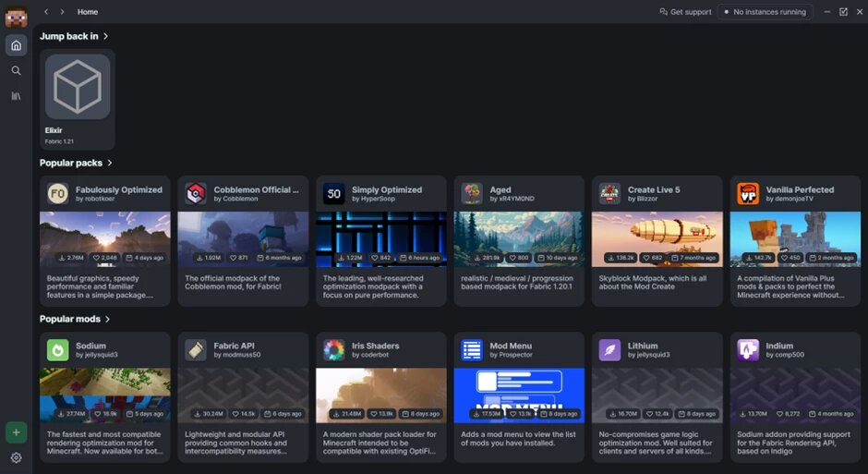The image size is (868, 474).
Task: Open the Elixir instance cube thumbnail
Action: point(78,86)
